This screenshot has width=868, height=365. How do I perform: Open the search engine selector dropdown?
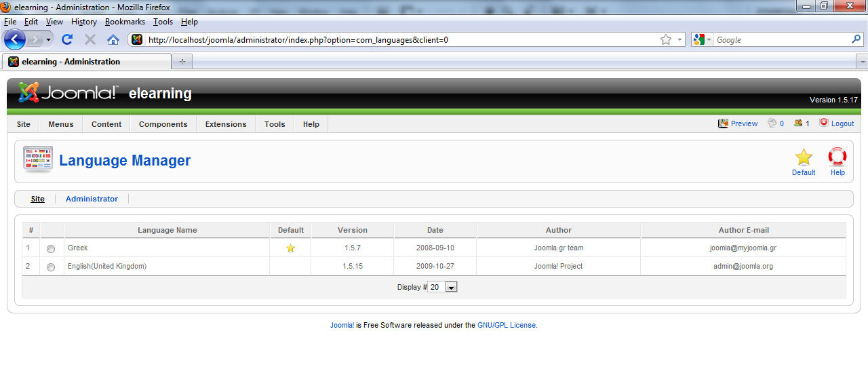(709, 39)
